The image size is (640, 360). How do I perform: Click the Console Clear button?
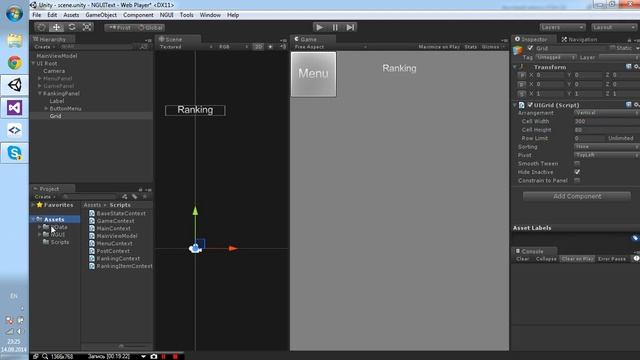point(522,259)
